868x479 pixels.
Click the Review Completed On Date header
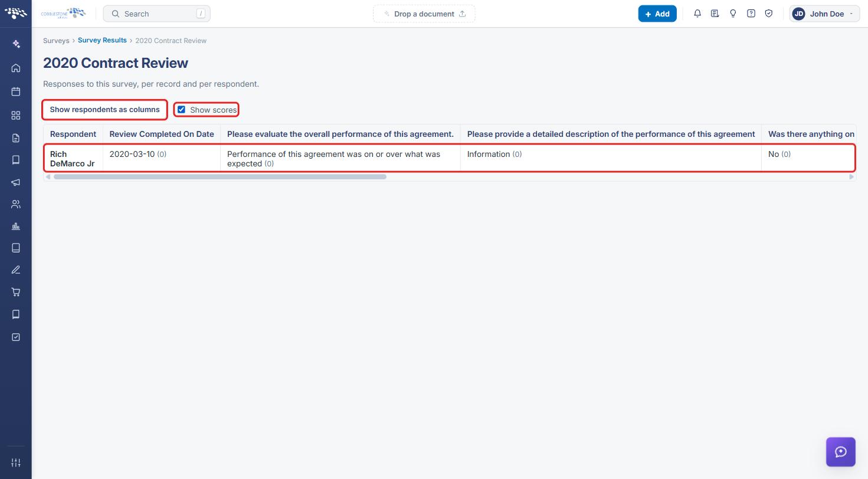point(162,134)
